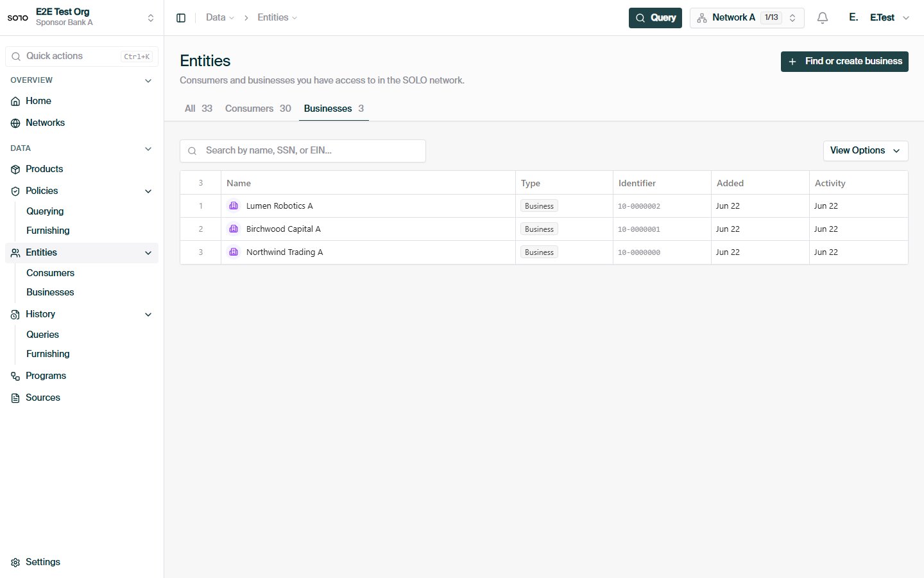Click the search icon in entity search box
Viewport: 924px width, 578px height.
tap(192, 151)
